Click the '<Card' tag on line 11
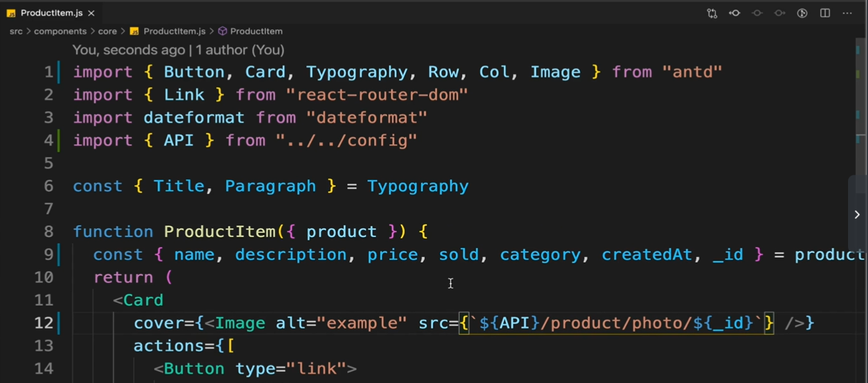Viewport: 868px width, 383px height. click(138, 300)
